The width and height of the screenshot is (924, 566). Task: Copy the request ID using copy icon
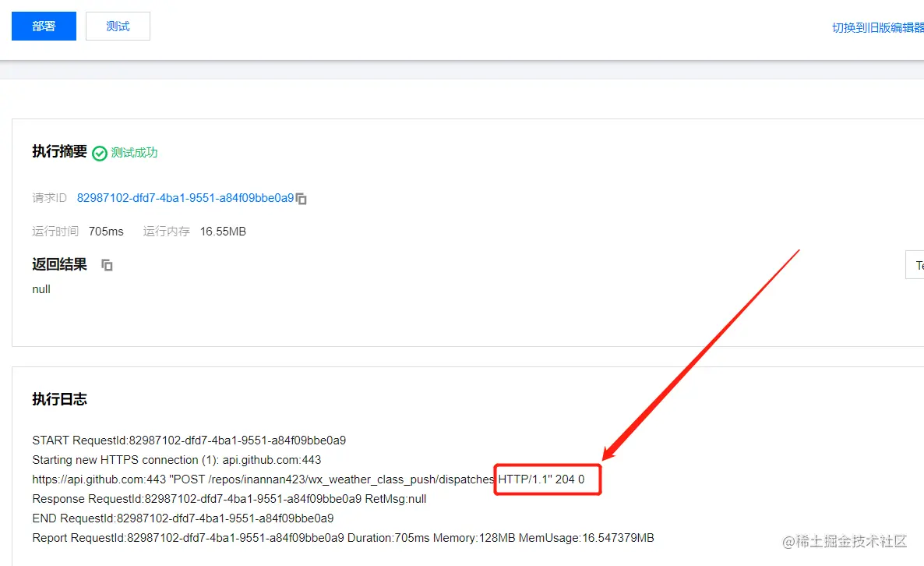tap(302, 199)
